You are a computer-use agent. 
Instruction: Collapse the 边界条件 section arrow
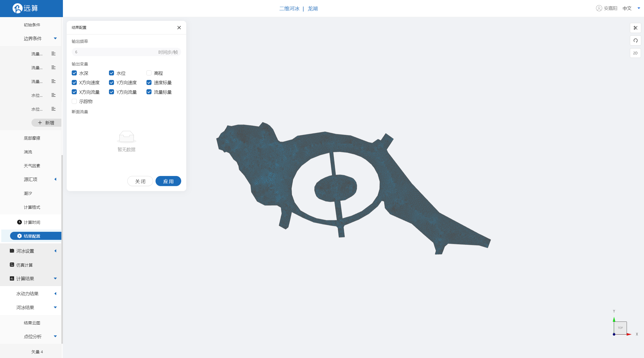pyautogui.click(x=55, y=38)
